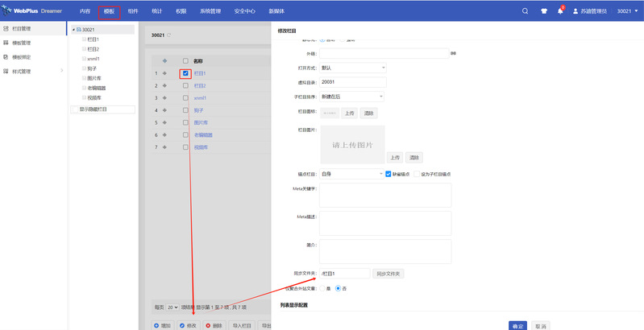This screenshot has height=330, width=644.
Task: Tick the 显示隐藏栏目 checkbox
Action: pyautogui.click(x=75, y=109)
